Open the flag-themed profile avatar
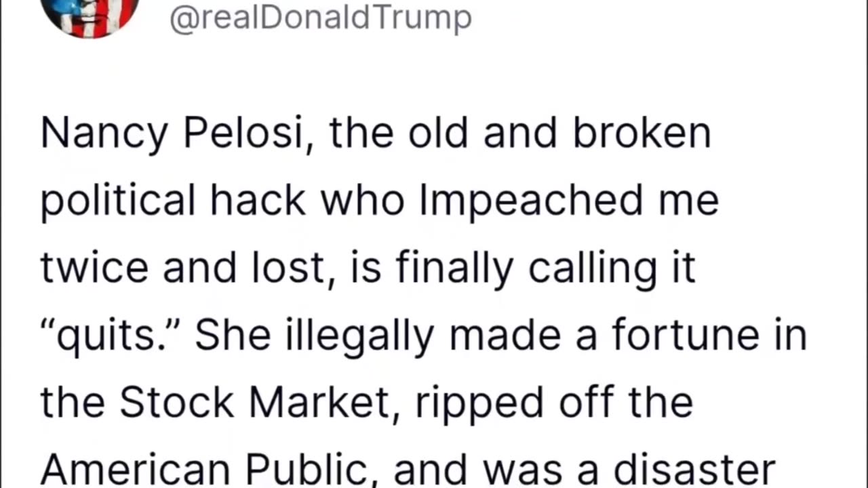 [90, 15]
